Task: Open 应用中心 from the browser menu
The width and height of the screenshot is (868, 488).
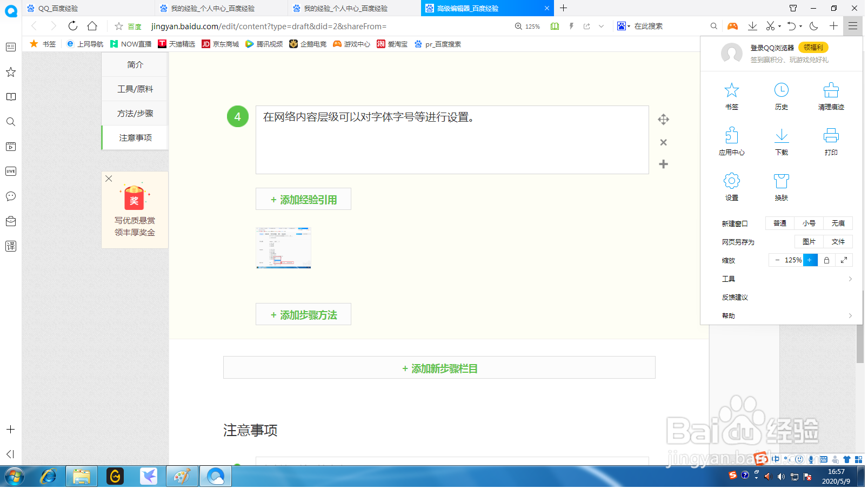Action: (x=732, y=141)
